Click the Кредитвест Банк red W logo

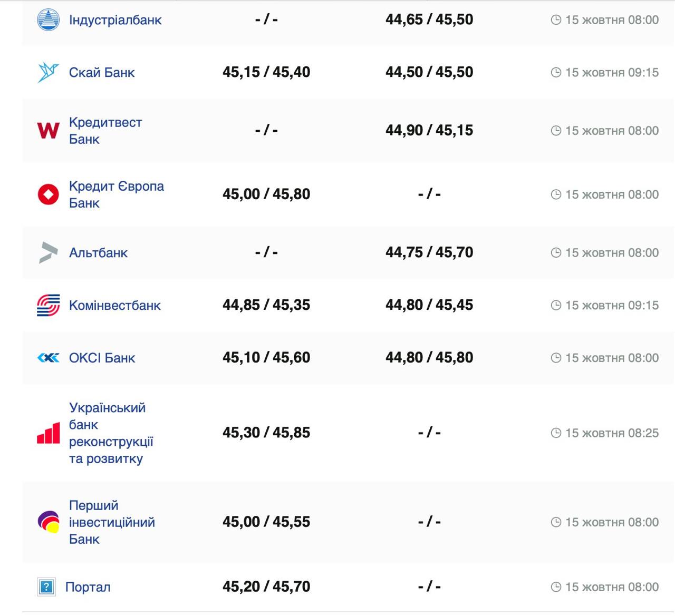(x=48, y=130)
